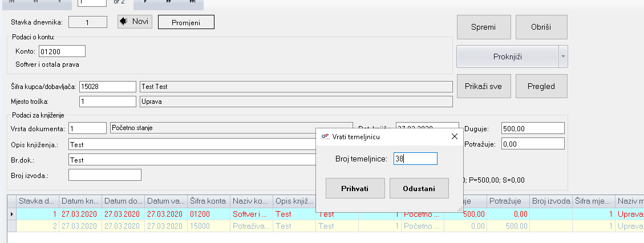Image resolution: width=644 pixels, height=243 pixels.
Task: Close the Vrati temeljnicu dialog
Action: (454, 137)
